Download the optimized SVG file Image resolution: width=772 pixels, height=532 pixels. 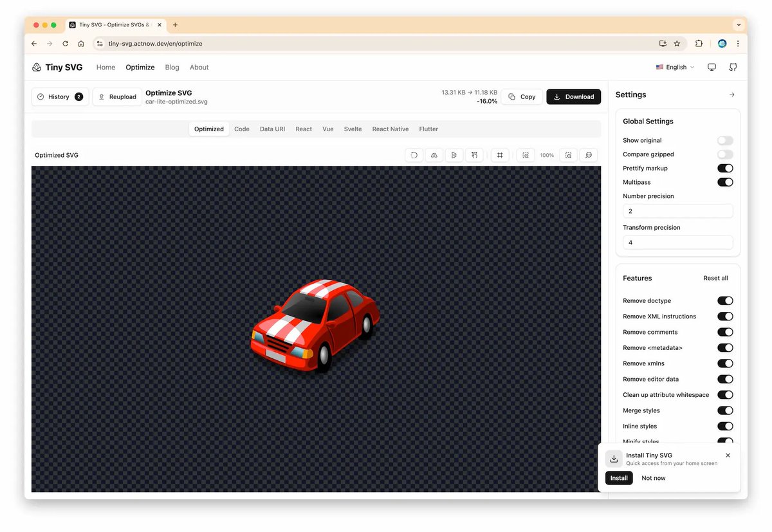coord(573,96)
